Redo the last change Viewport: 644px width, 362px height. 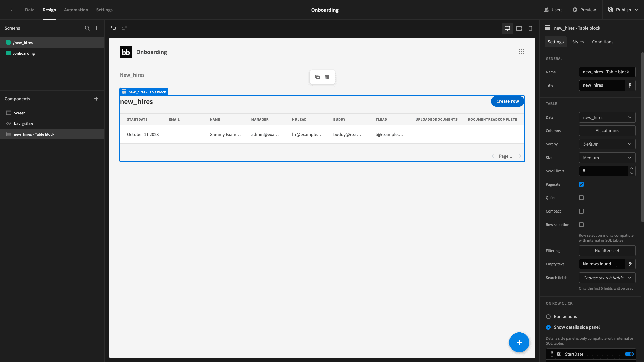(124, 28)
